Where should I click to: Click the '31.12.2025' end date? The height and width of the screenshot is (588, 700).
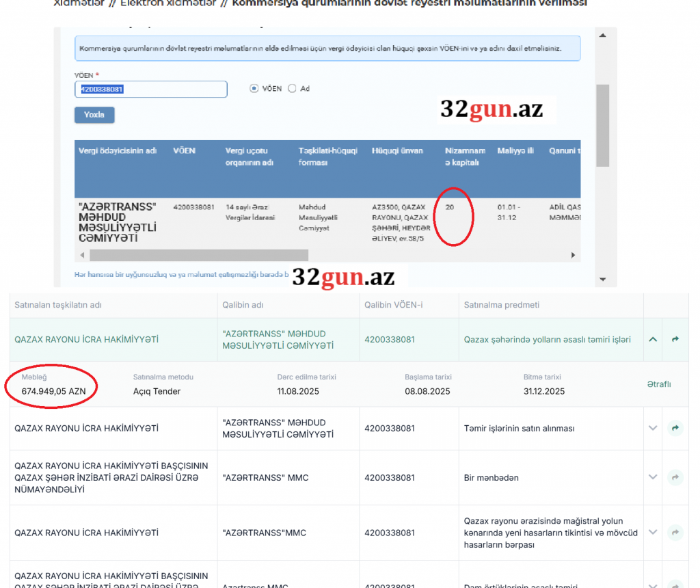point(543,392)
